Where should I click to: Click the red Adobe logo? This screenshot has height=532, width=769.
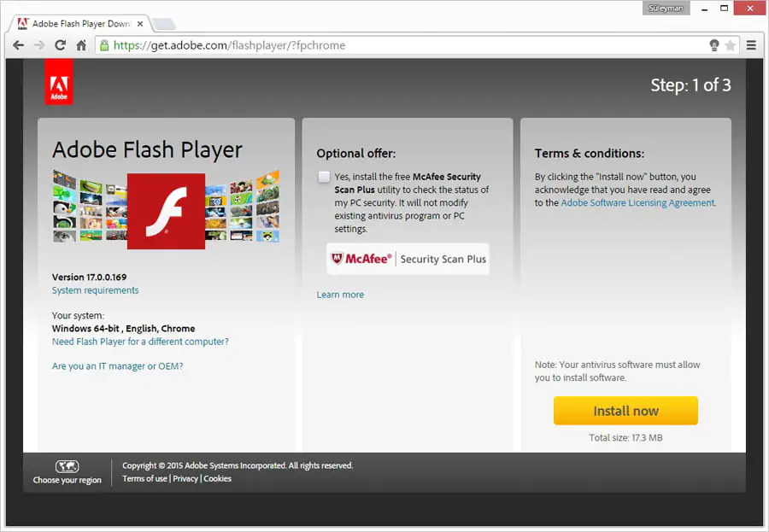click(58, 83)
